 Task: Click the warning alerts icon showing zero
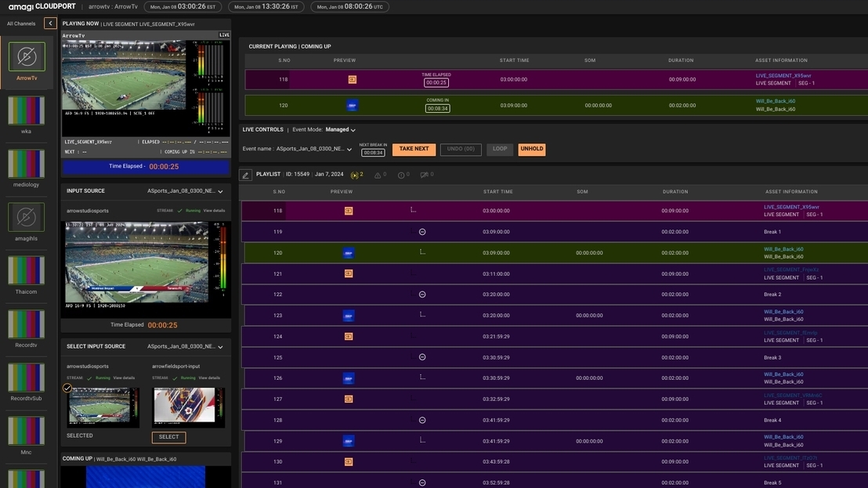click(376, 173)
